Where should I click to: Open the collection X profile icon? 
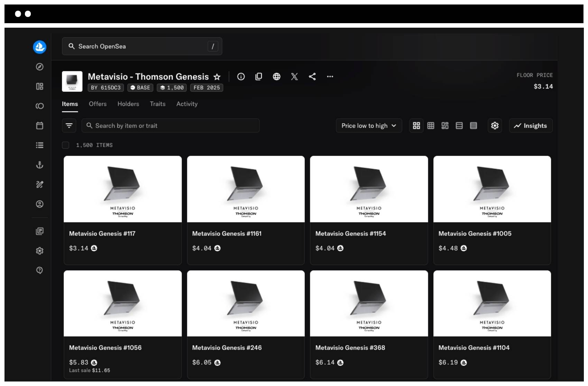(x=294, y=77)
